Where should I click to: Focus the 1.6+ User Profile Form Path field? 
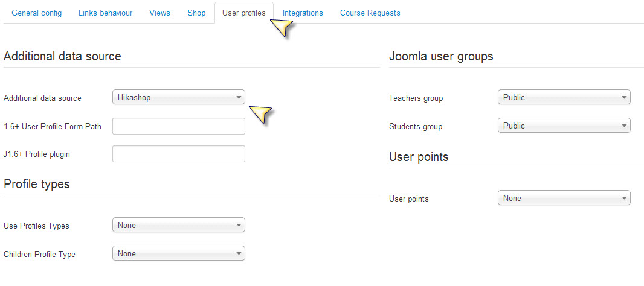(179, 126)
